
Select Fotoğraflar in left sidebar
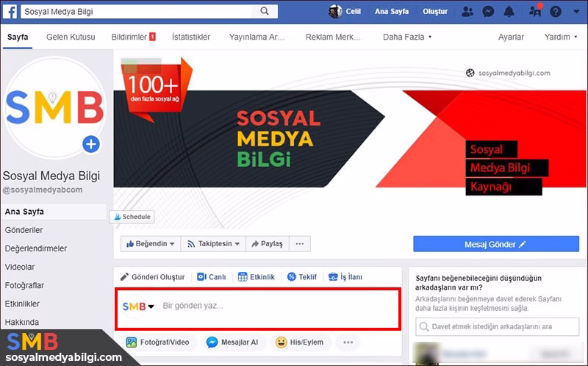click(x=24, y=285)
